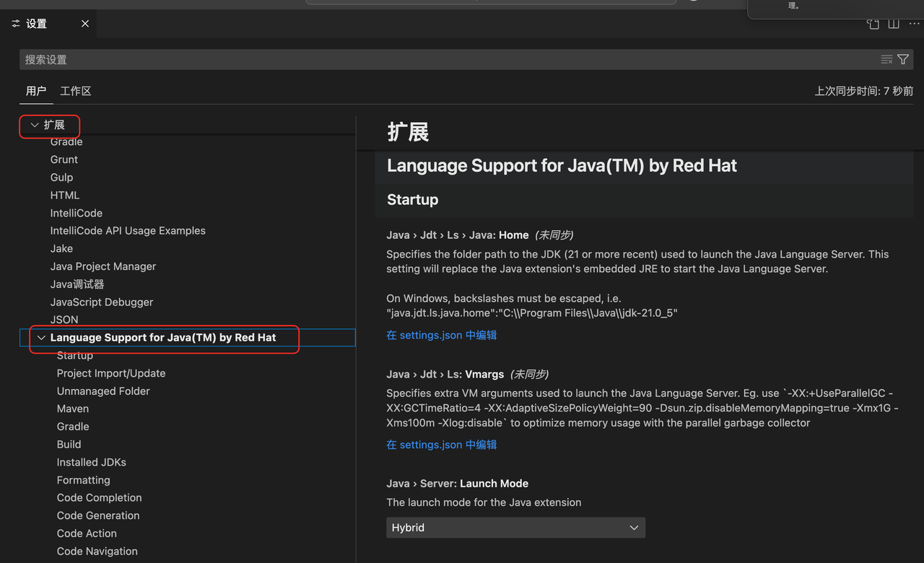Viewport: 924px width, 563px height.
Task: Click the split editor icon
Action: 894,24
